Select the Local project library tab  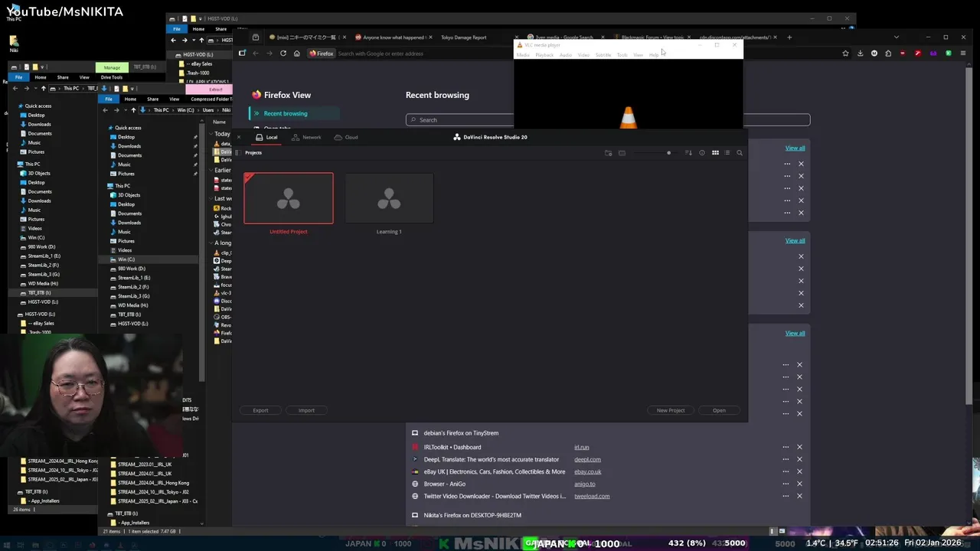[266, 137]
